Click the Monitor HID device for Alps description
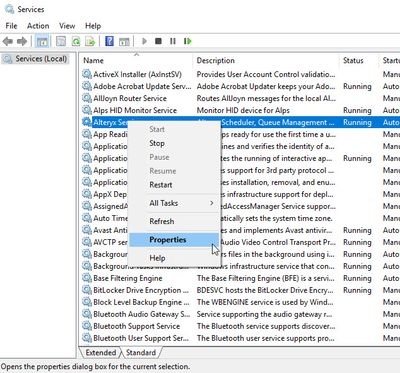Viewport: 400px width, 373px height. point(243,110)
